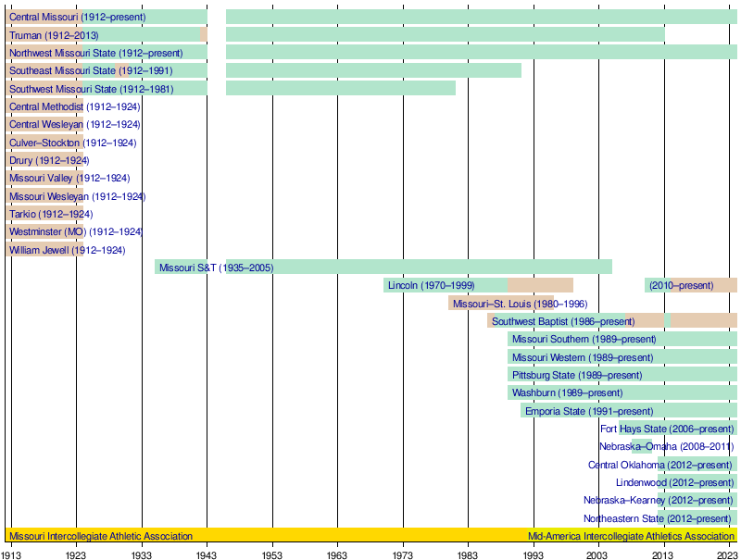741x560 pixels.
Task: Click the 1973 year axis marker
Action: 403,554
